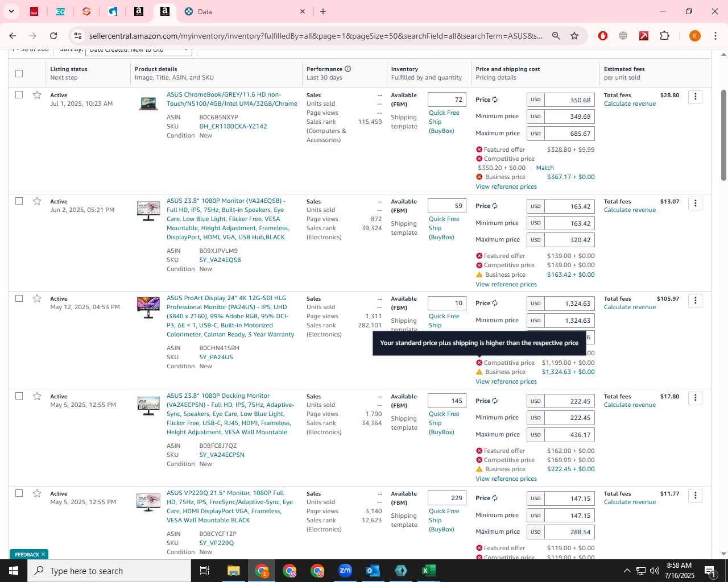The image size is (728, 582).
Task: Edit the VA24ECPSN maximum price field 436.17
Action: click(569, 435)
